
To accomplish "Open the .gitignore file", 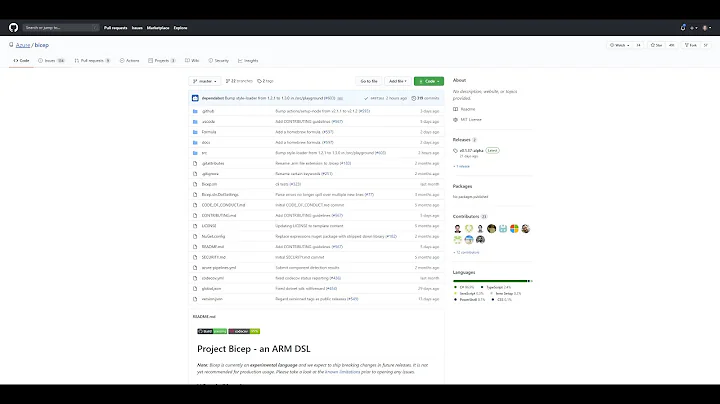I will point(210,174).
